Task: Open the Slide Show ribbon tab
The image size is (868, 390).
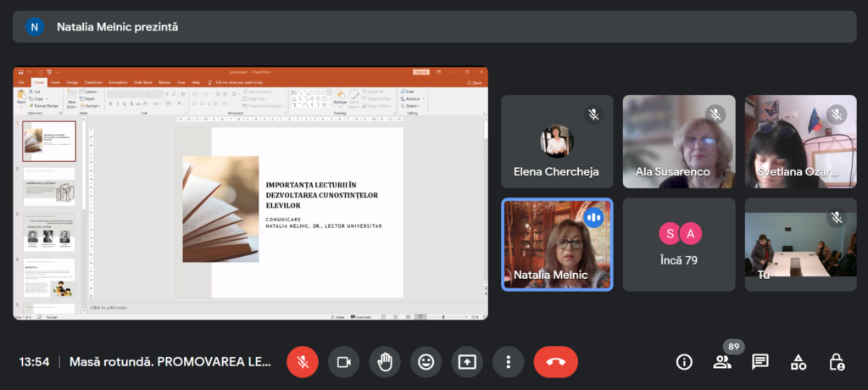Action: point(142,82)
